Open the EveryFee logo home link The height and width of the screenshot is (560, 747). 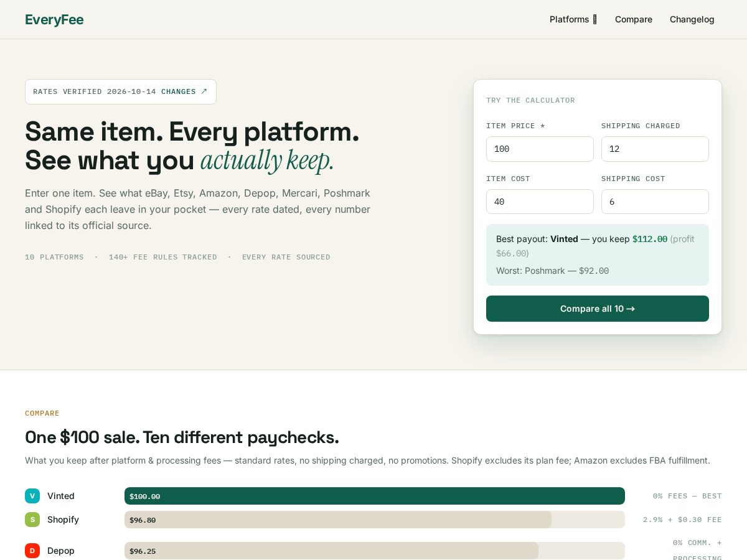(54, 19)
